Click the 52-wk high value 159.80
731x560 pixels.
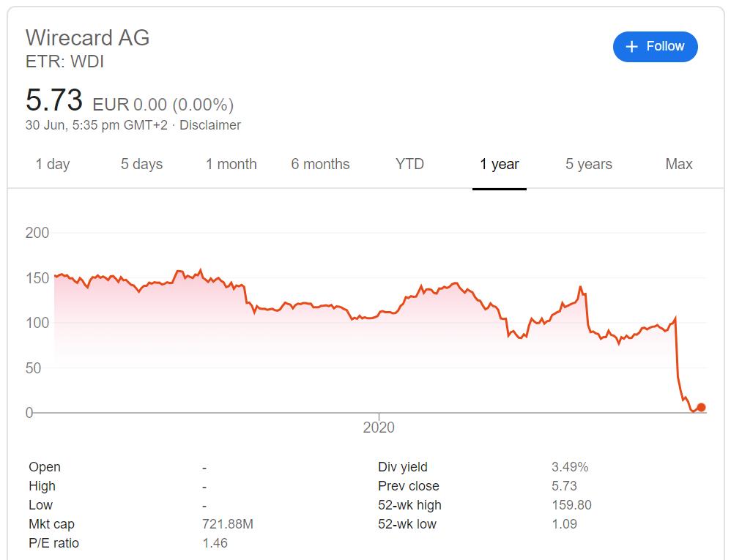pyautogui.click(x=573, y=504)
